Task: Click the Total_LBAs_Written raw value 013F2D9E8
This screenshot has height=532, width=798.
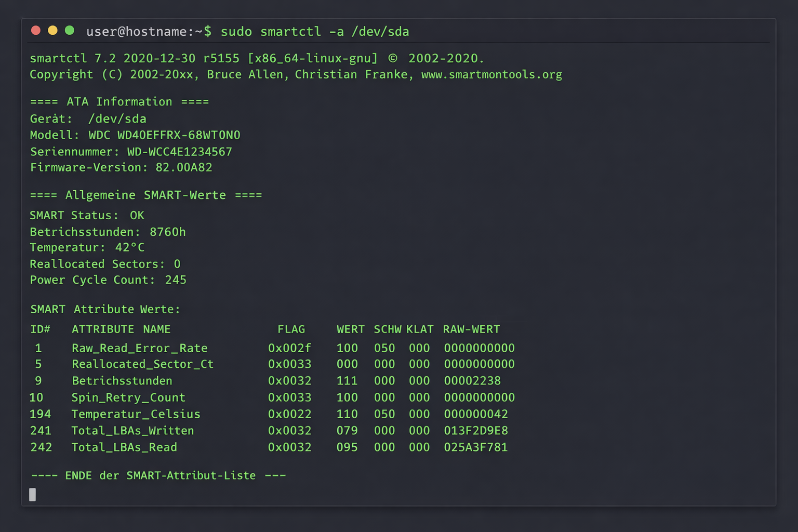Action: pos(475,431)
